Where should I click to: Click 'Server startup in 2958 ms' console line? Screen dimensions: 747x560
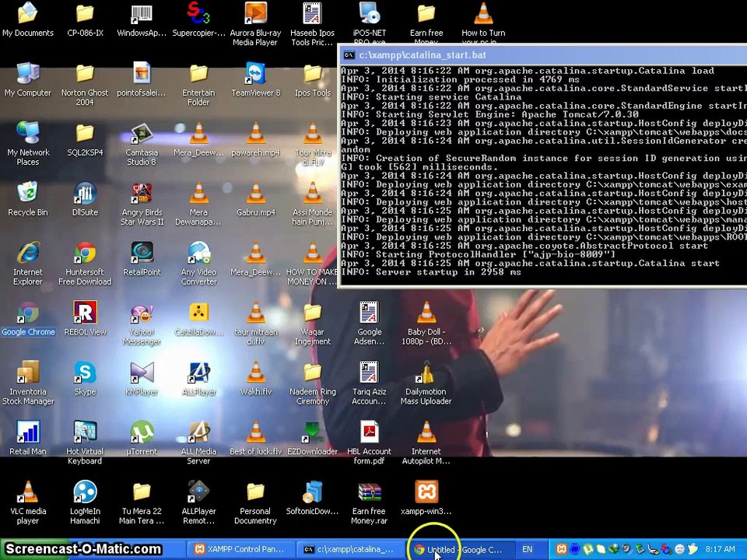tap(431, 272)
